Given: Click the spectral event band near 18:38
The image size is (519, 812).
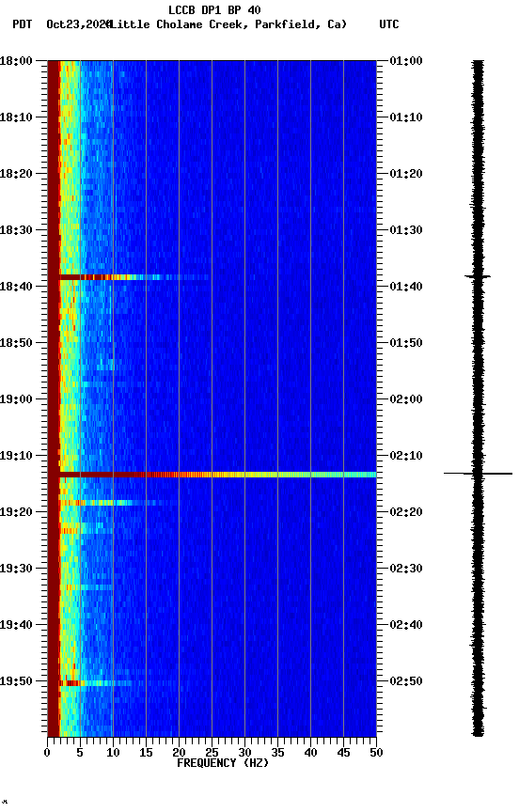Looking at the screenshot, I should click(134, 277).
